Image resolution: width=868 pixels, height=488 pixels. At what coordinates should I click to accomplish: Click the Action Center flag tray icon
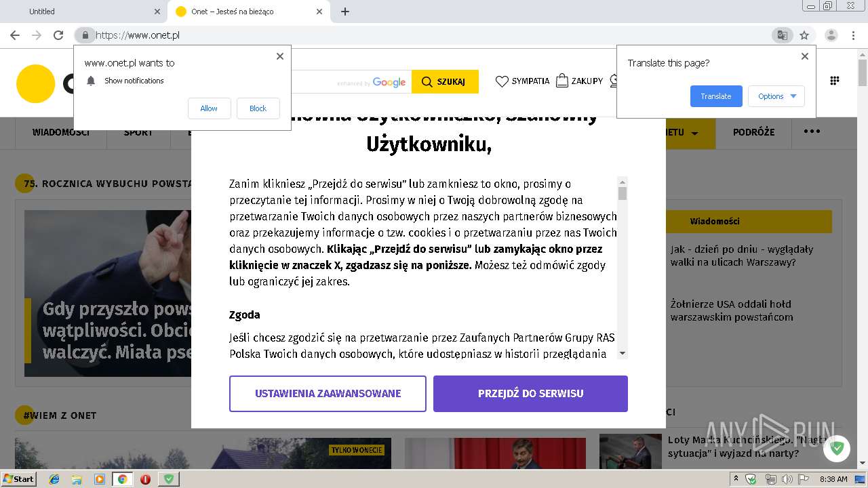click(804, 479)
